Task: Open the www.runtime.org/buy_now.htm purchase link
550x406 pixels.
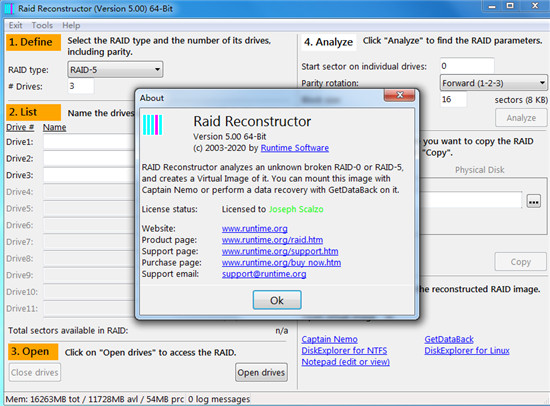Action: tap(281, 262)
